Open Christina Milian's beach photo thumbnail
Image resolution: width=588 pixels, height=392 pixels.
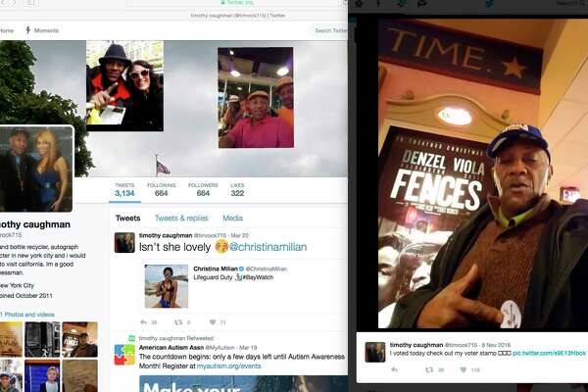point(167,286)
